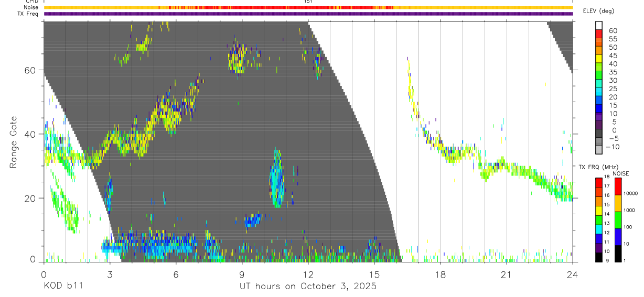This screenshot has width=644, height=297.
Task: Click the green swatch of the NOISE colorbar
Action: click(x=618, y=219)
